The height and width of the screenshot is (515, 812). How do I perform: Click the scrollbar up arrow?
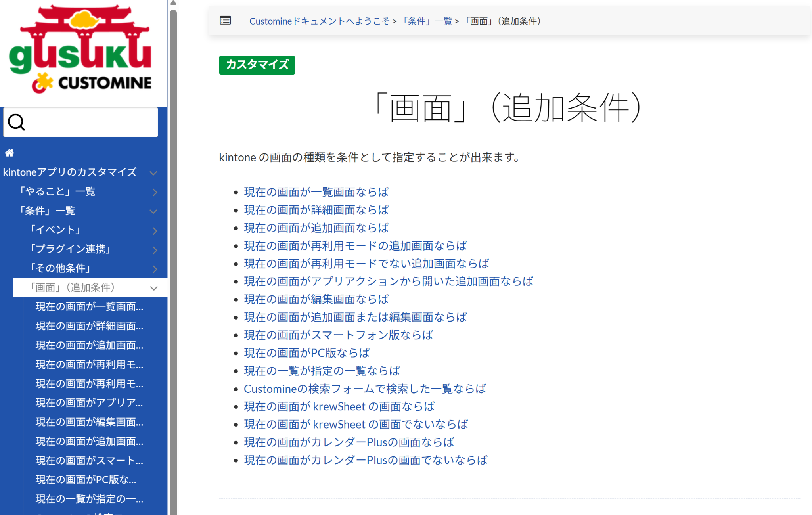pos(173,3)
